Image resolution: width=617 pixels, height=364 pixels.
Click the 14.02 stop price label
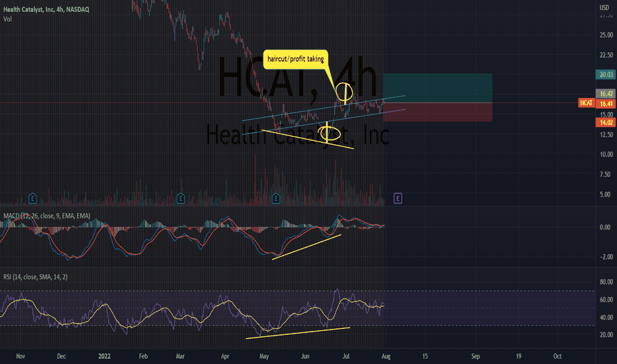pyautogui.click(x=606, y=122)
